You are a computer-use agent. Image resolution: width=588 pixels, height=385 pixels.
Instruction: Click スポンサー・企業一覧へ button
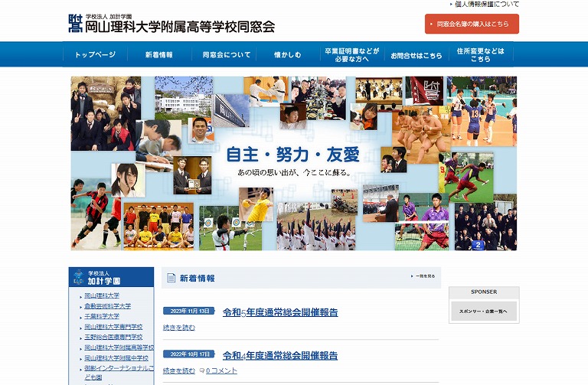click(x=483, y=312)
